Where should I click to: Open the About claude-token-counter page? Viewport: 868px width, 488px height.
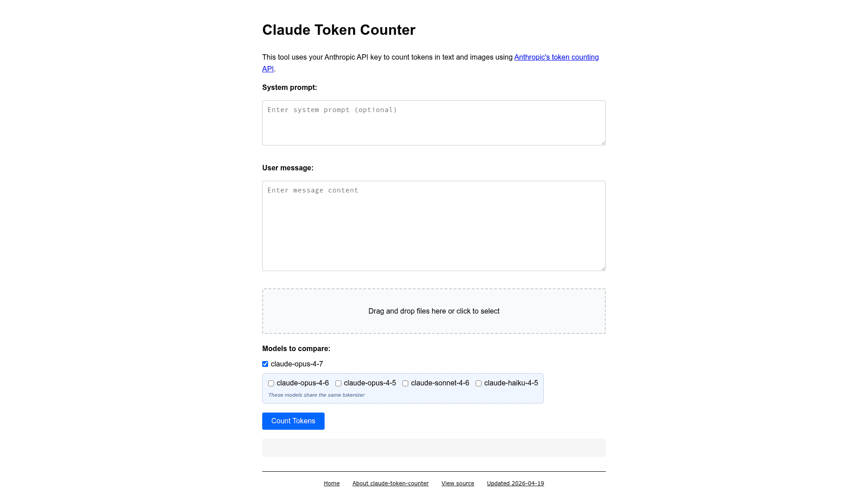point(390,483)
